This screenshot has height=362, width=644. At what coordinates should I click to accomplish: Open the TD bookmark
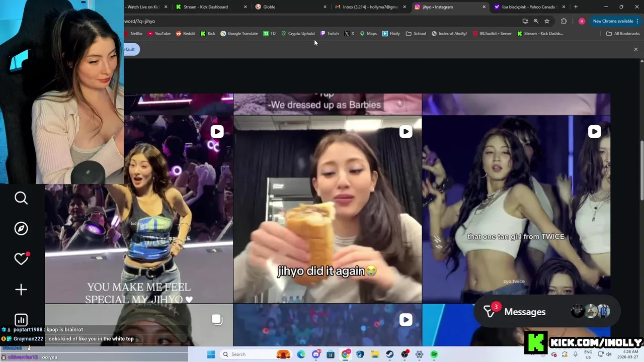[x=270, y=34]
